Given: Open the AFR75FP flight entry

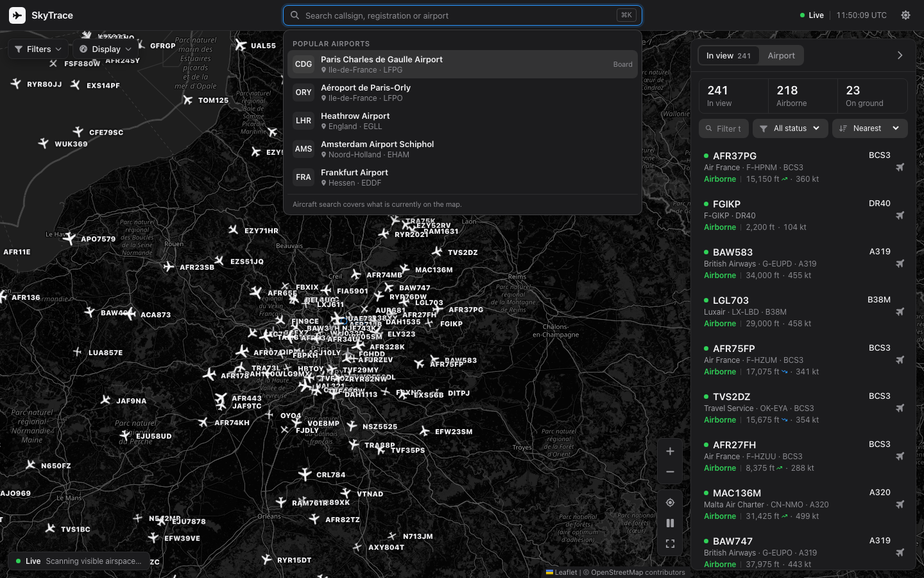Looking at the screenshot, I should (x=803, y=360).
